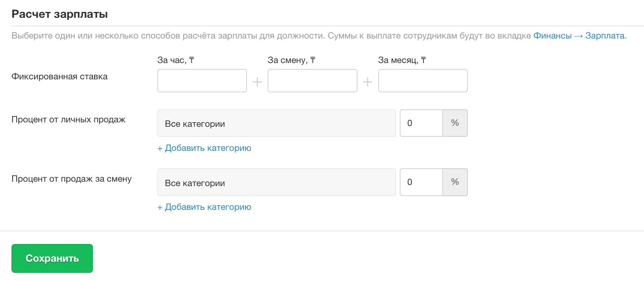
Task: Click the 'Процент от продаж за смену' label
Action: click(x=71, y=179)
